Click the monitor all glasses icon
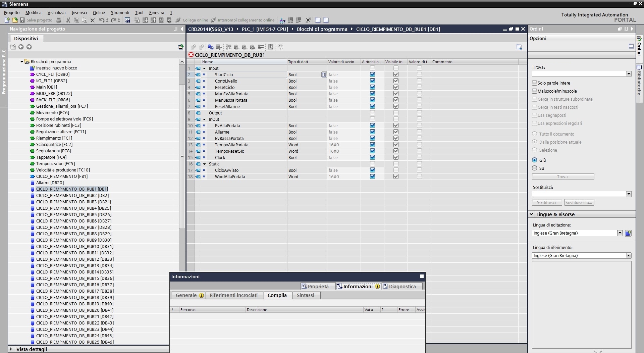Image resolution: width=644 pixels, height=353 pixels. coord(280,46)
